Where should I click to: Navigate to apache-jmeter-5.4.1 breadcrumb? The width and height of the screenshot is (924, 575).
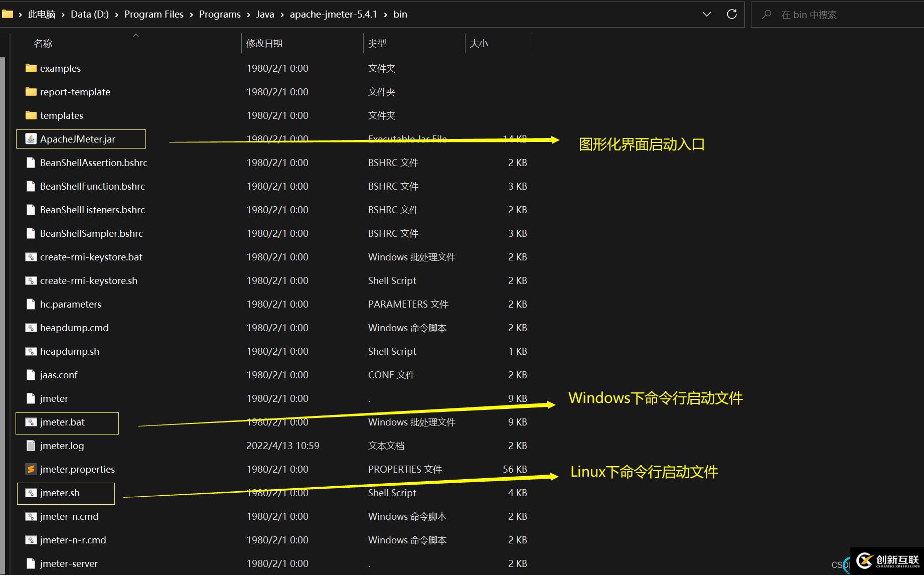click(334, 14)
